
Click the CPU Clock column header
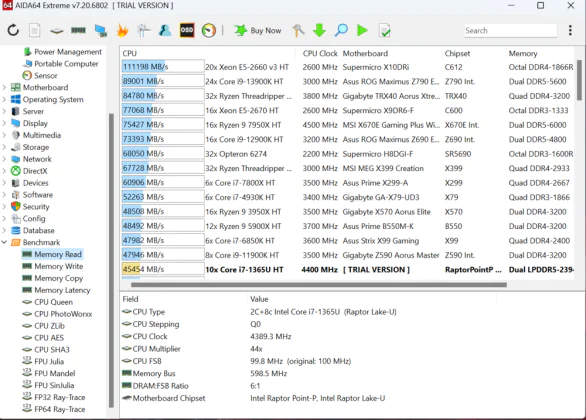point(320,53)
